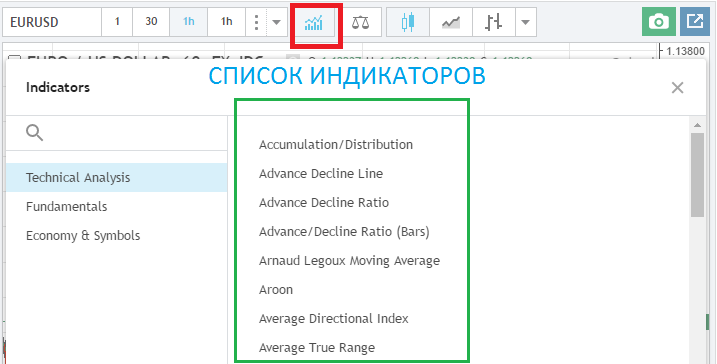Add Arnaud Legoux Moving Average indicator
This screenshot has height=364, width=717.
click(349, 261)
